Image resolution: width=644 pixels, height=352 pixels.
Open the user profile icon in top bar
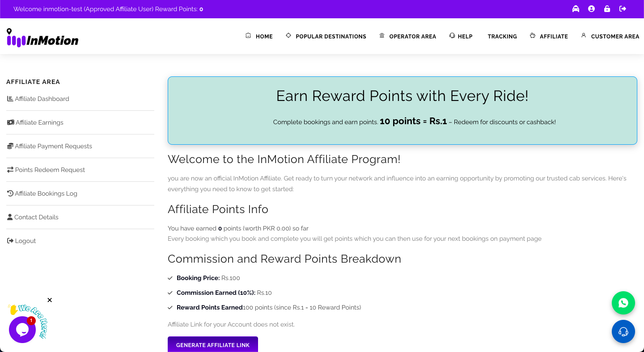[591, 9]
